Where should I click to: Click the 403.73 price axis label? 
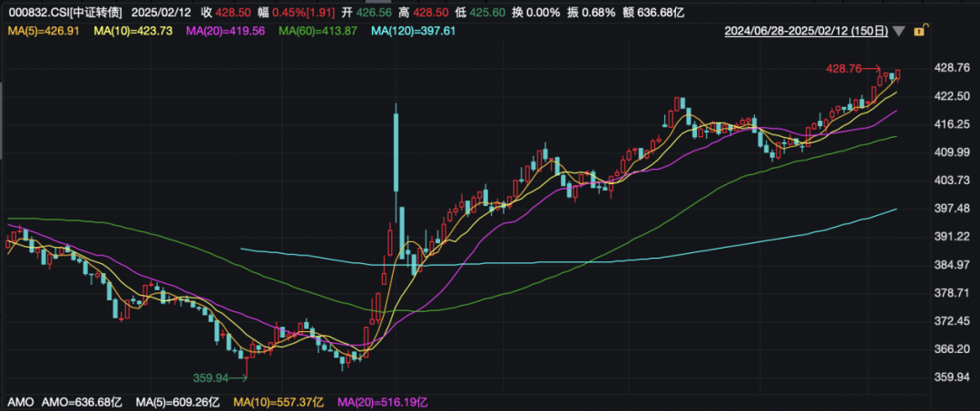(953, 181)
